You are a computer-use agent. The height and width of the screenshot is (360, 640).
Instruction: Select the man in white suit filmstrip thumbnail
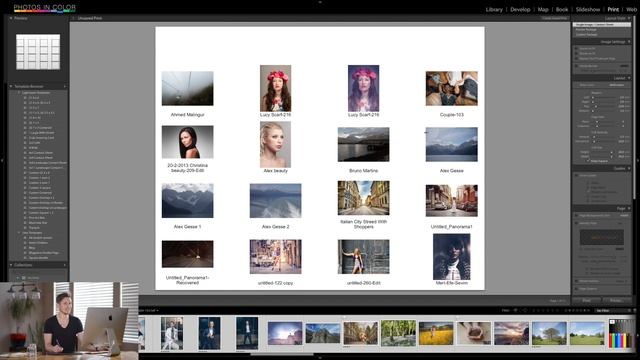(171, 333)
